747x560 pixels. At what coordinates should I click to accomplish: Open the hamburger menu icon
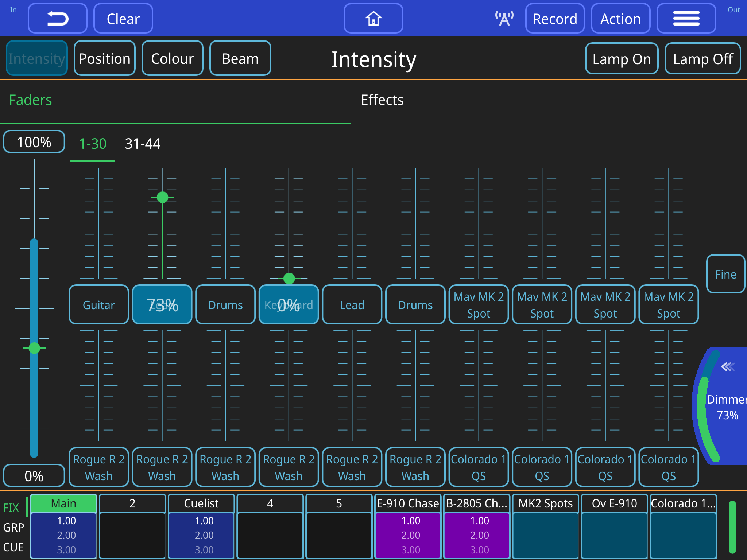tap(686, 19)
